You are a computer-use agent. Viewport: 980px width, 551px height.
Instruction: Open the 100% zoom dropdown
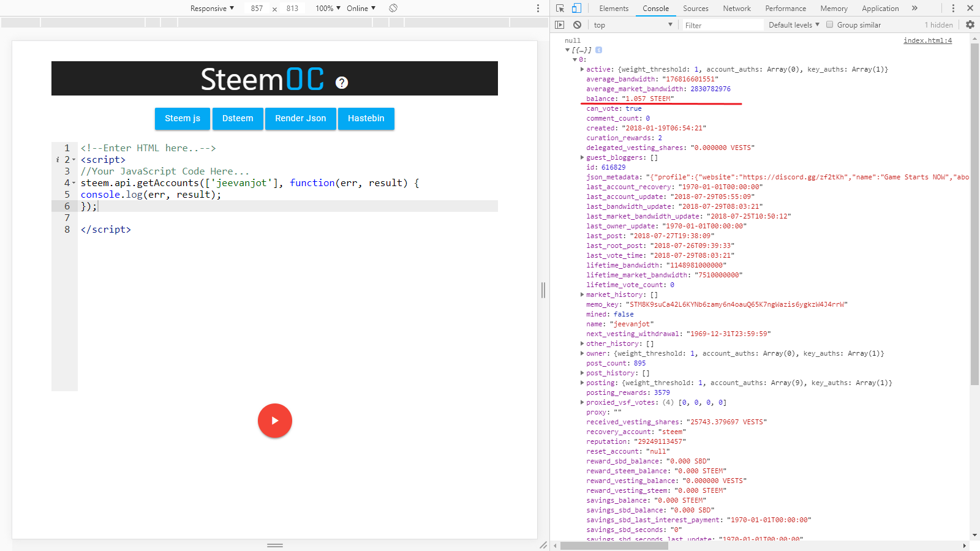pyautogui.click(x=328, y=8)
